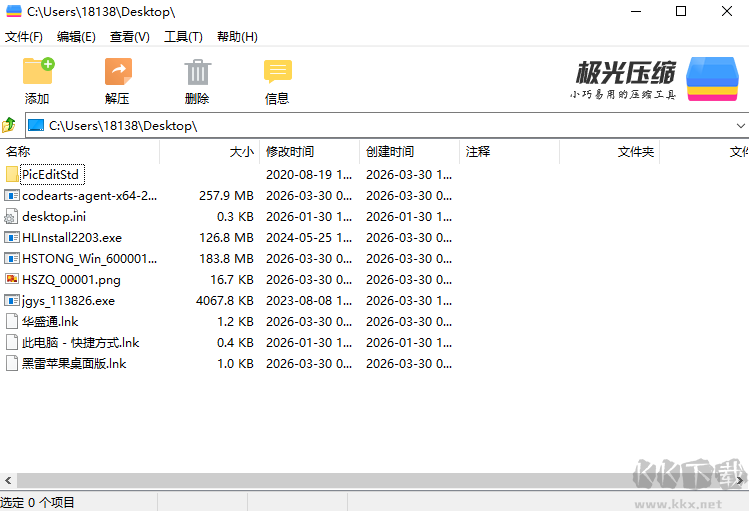Select the 华盛通.lnk file name
Image resolution: width=749 pixels, height=511 pixels.
point(50,321)
